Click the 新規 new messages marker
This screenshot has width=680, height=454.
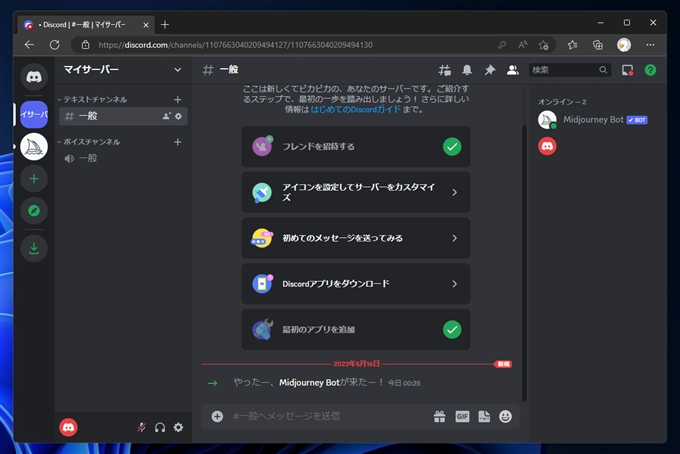pos(503,364)
